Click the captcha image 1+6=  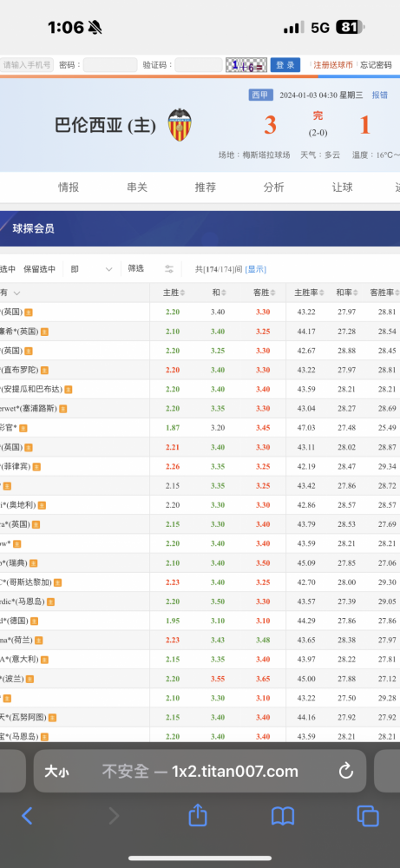246,65
